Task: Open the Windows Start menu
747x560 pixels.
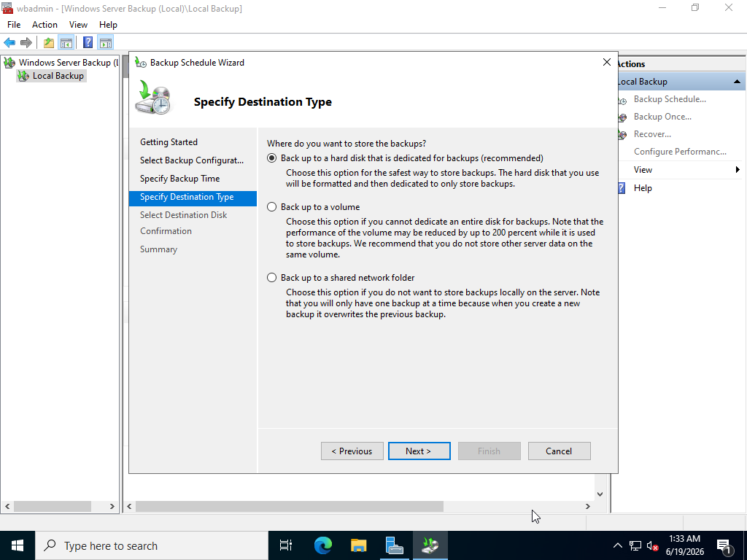Action: tap(18, 545)
